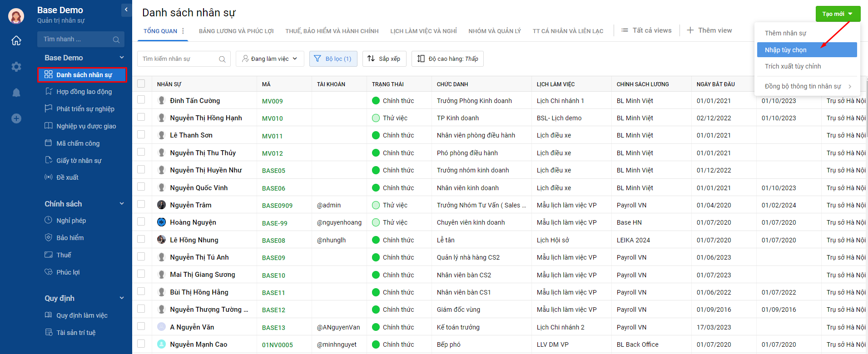868x354 pixels.
Task: Toggle the select-all checkbox in table header
Action: click(x=141, y=84)
